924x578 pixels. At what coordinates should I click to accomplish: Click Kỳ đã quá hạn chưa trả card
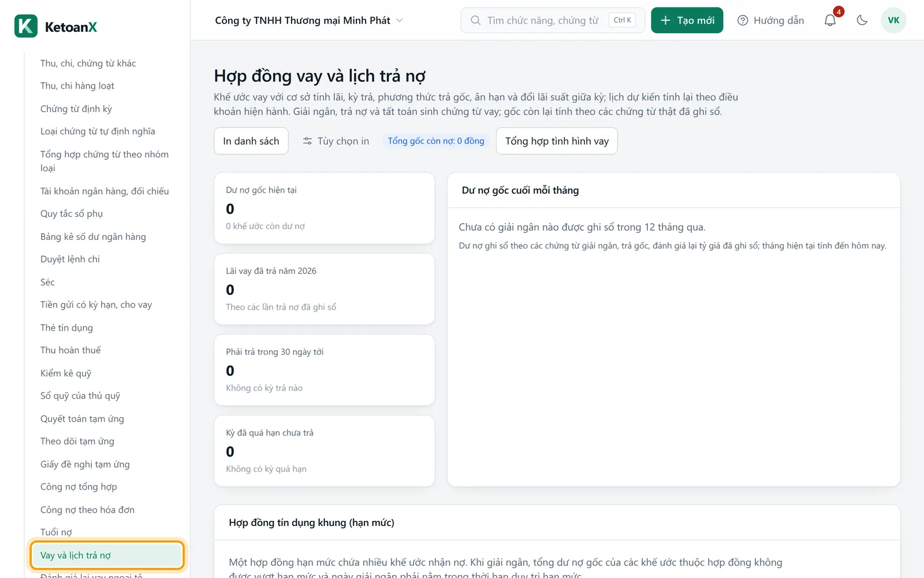coord(324,451)
